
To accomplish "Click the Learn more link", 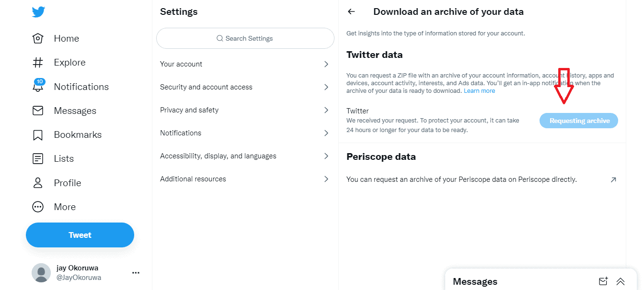I will [x=479, y=90].
